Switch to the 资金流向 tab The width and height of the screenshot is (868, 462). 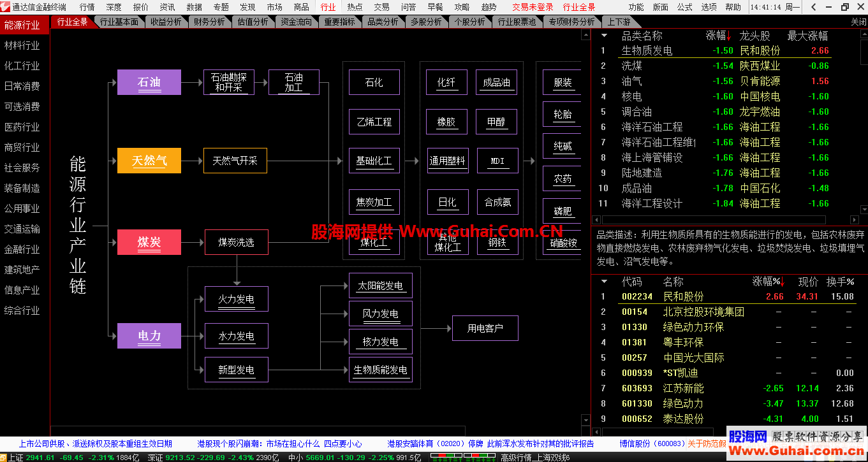point(297,22)
